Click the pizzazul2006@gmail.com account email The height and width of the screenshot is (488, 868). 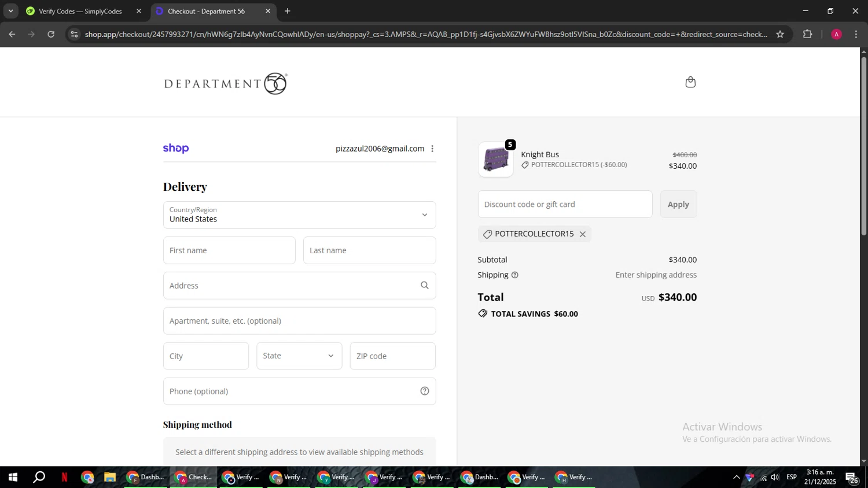point(380,149)
